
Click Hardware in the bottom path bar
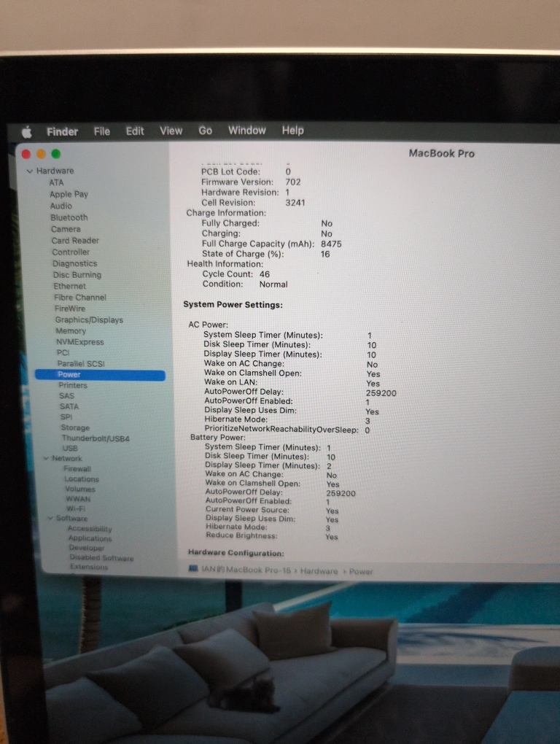pyautogui.click(x=319, y=571)
